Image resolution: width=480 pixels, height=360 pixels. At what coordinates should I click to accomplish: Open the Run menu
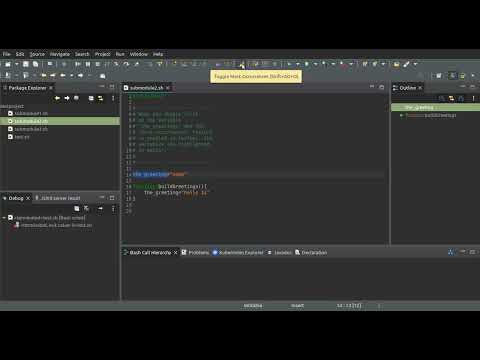120,54
